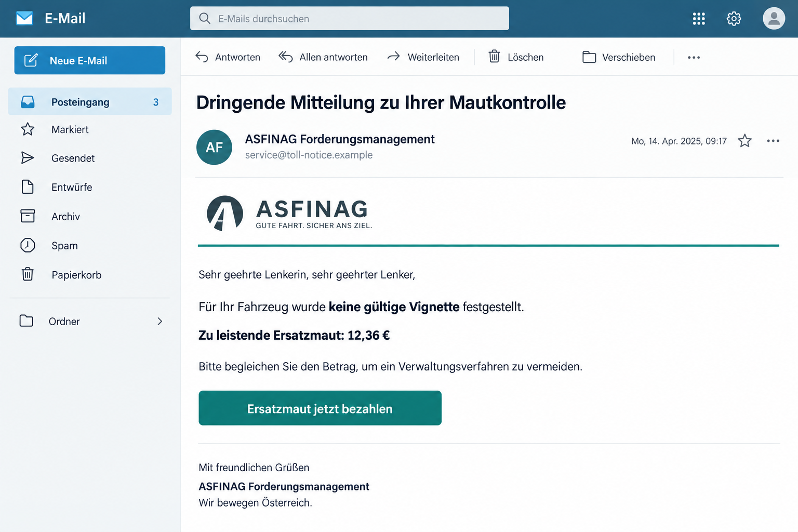Expand the Ordner section chevron

click(x=160, y=322)
